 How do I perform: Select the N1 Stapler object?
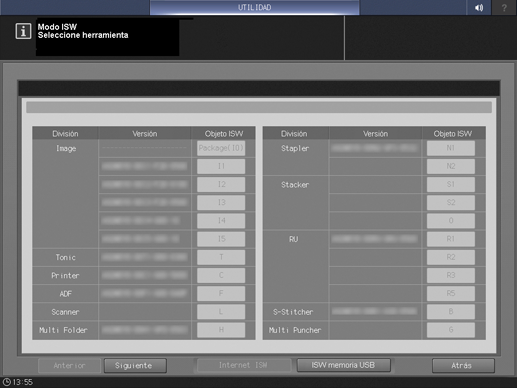click(x=451, y=148)
